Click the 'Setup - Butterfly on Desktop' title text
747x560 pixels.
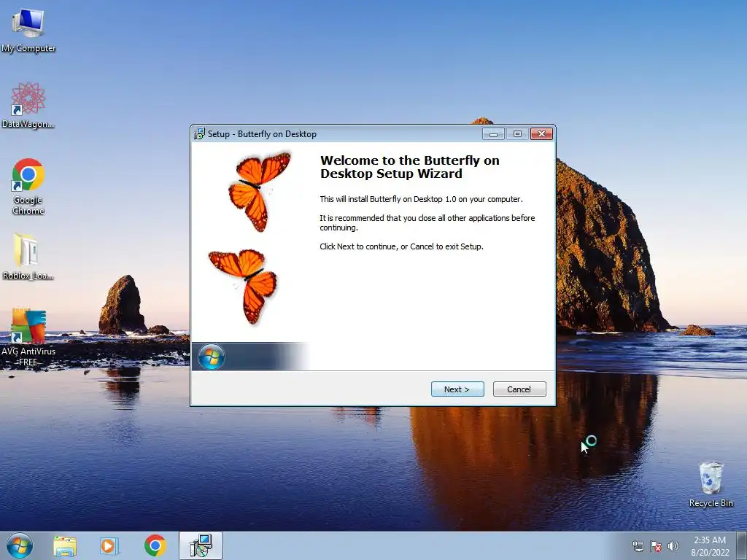[262, 134]
